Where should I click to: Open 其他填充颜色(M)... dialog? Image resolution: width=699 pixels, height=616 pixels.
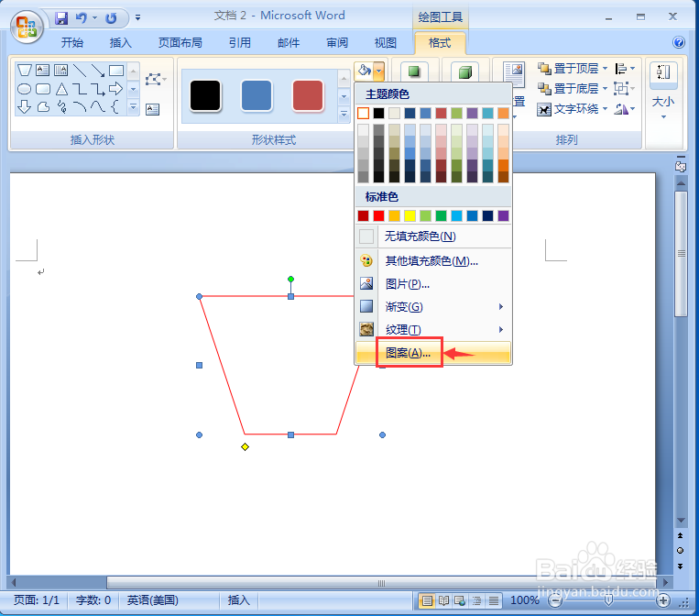432,260
